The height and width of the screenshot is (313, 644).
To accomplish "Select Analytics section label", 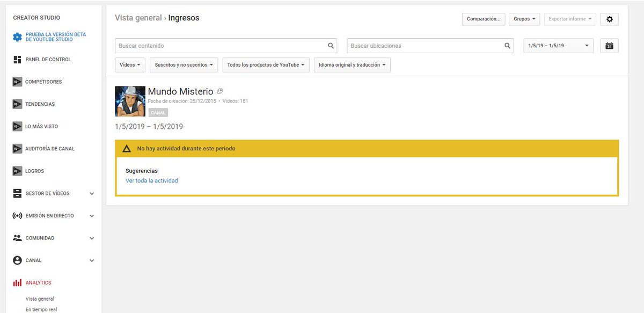I will [39, 282].
